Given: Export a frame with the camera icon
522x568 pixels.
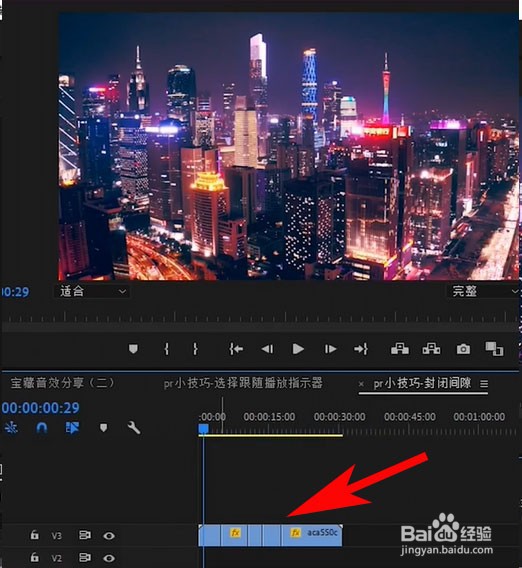Looking at the screenshot, I should pos(463,349).
